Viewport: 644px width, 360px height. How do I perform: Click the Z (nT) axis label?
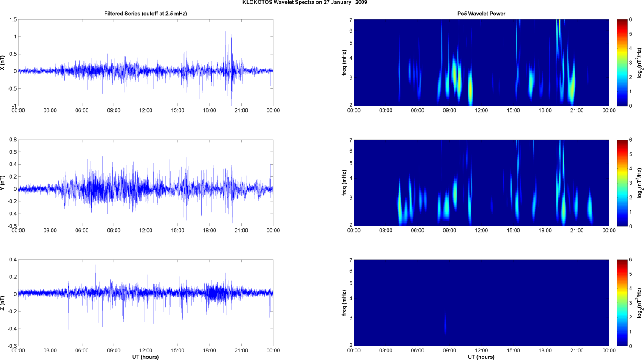point(3,303)
